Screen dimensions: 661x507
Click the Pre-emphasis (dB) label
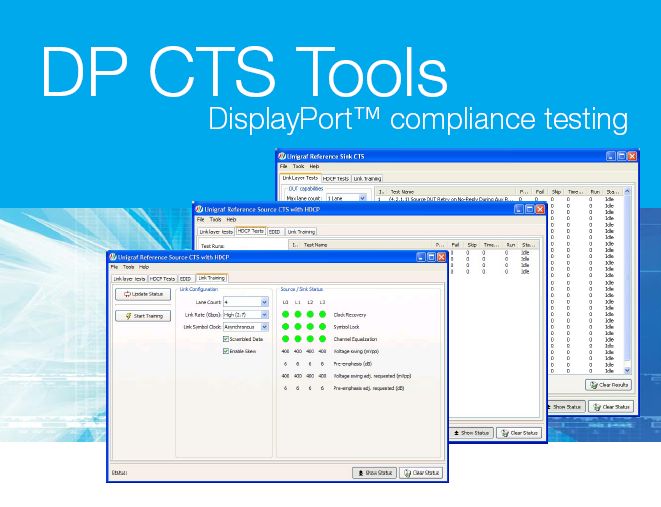pos(352,364)
